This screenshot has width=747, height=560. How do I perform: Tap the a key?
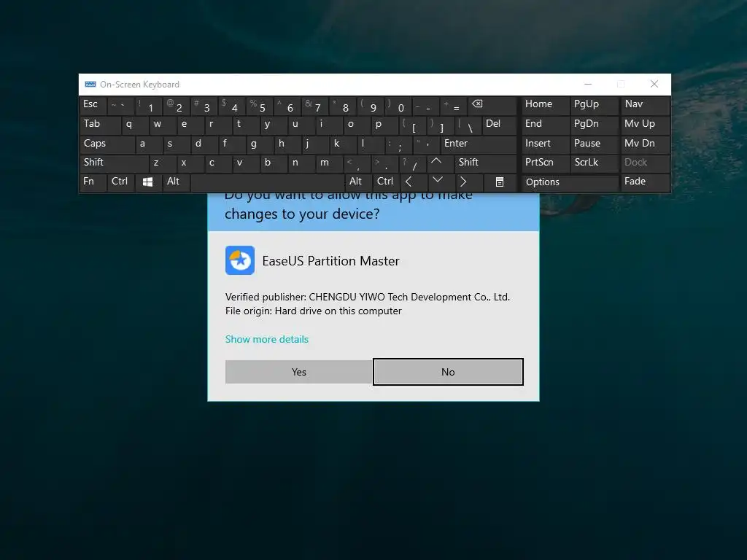[x=149, y=144]
